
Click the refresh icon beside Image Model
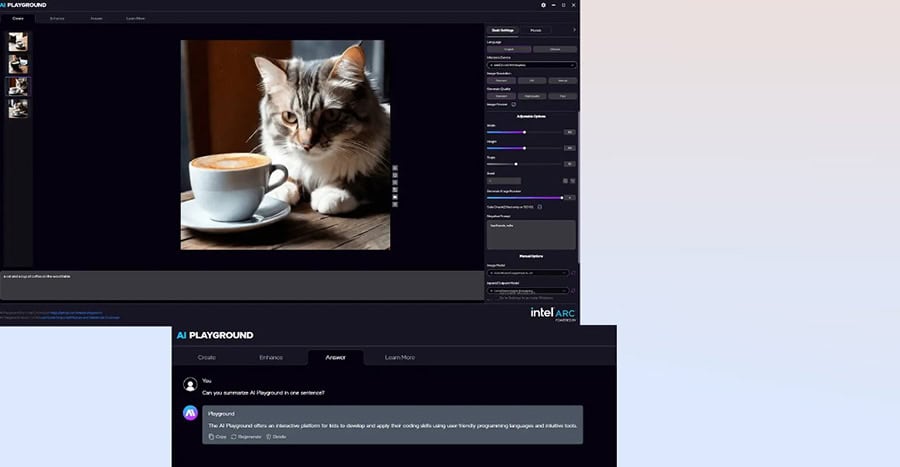[573, 273]
